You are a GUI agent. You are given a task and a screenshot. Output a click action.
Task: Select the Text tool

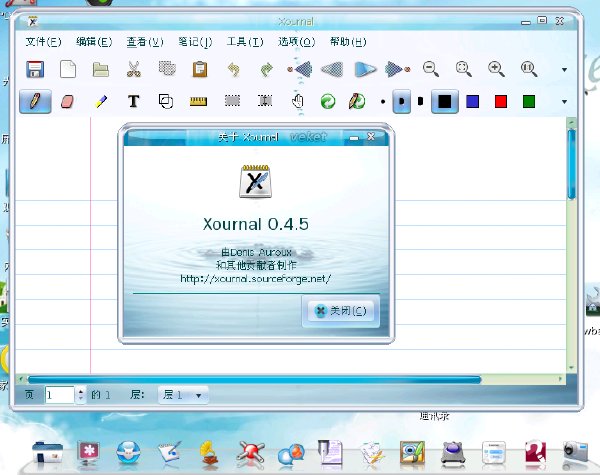133,101
